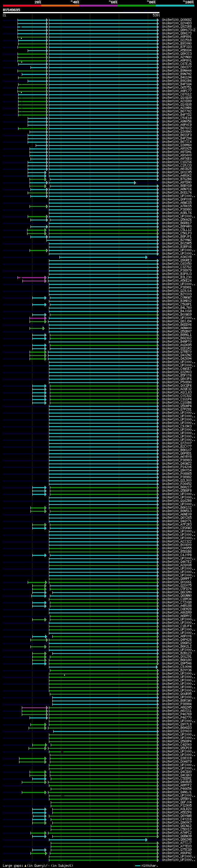Select the UniRef100_A3AIV8 label
Image resolution: width=197 pixels, height=868 pixels.
click(177, 257)
